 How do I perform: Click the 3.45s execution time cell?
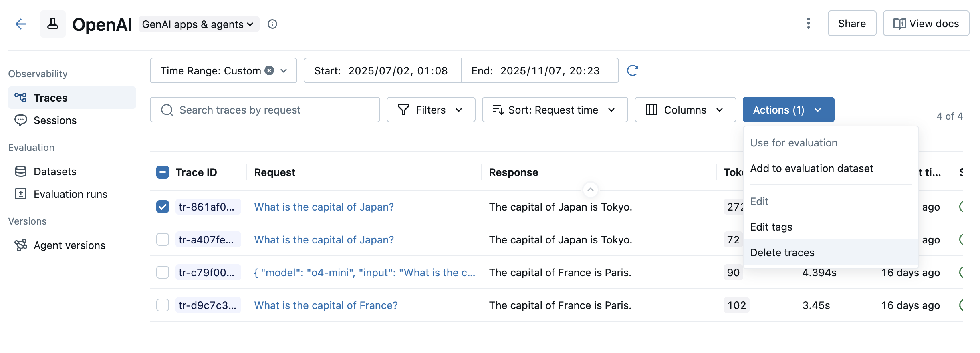pos(816,305)
